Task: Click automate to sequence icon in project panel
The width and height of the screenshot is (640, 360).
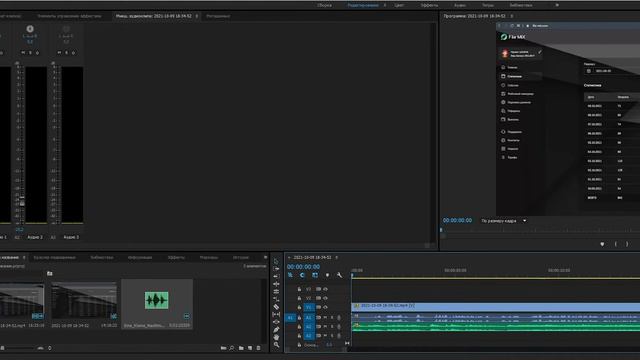Action: (x=223, y=348)
